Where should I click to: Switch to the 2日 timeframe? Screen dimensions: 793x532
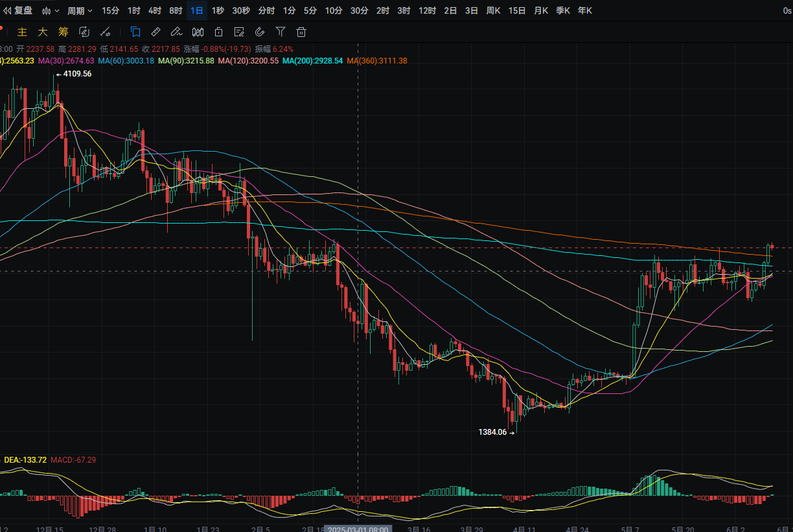click(x=450, y=10)
